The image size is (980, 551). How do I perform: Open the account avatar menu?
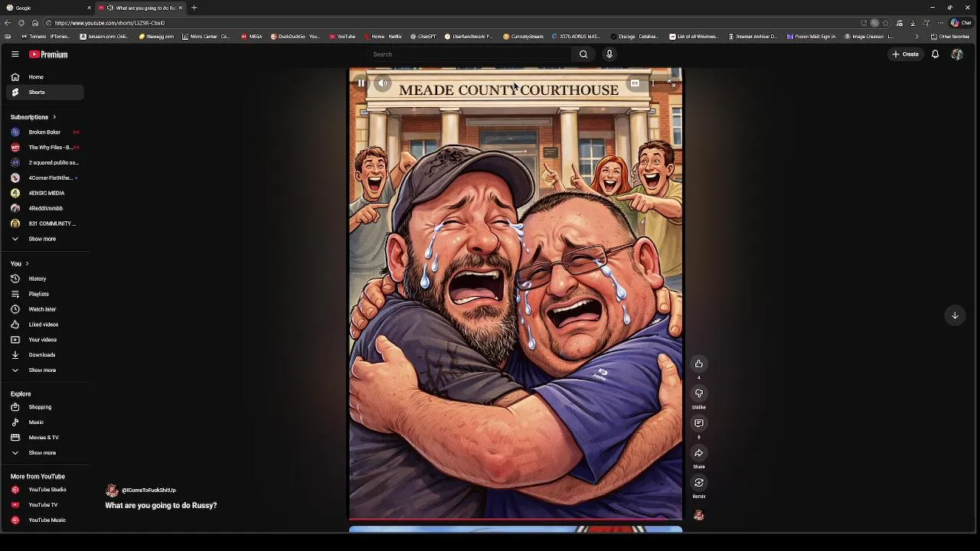(x=957, y=54)
